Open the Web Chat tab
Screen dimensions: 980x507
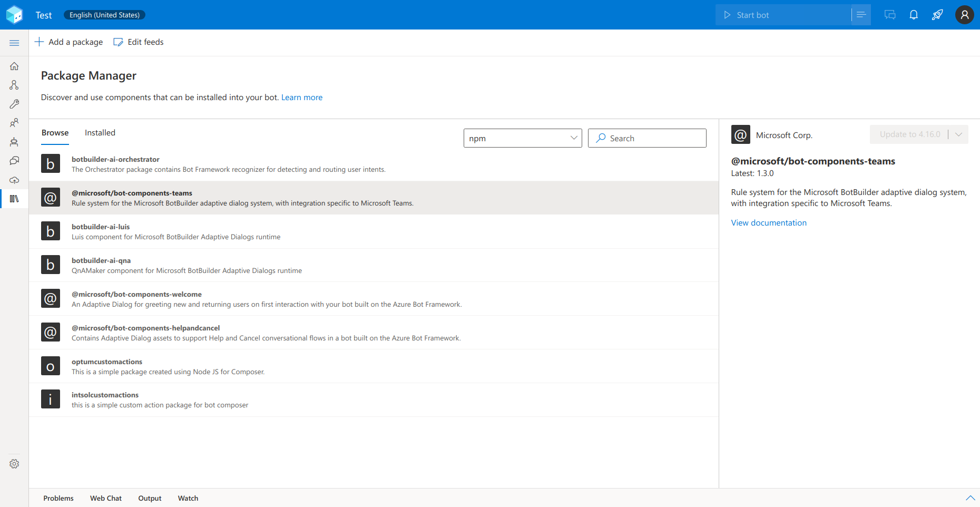pyautogui.click(x=106, y=498)
